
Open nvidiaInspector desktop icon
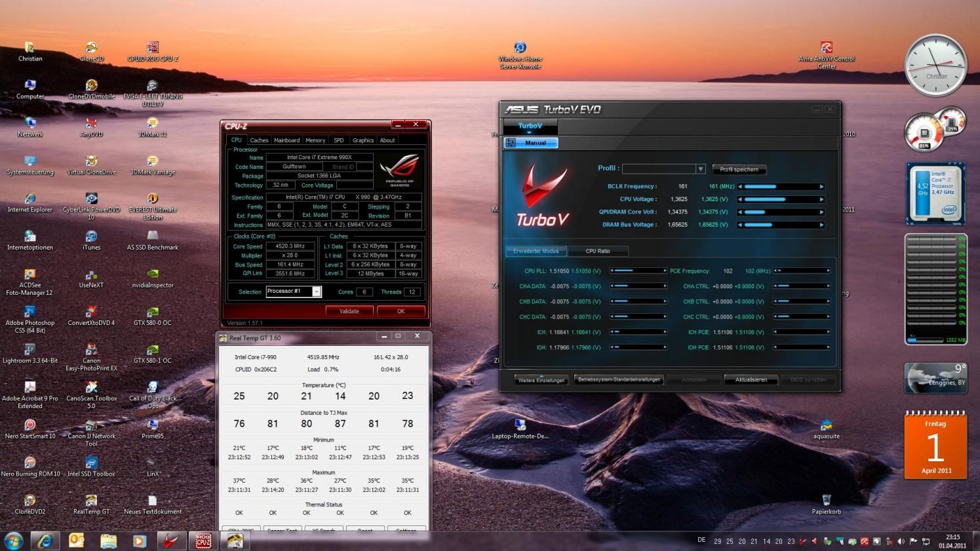coord(153,278)
